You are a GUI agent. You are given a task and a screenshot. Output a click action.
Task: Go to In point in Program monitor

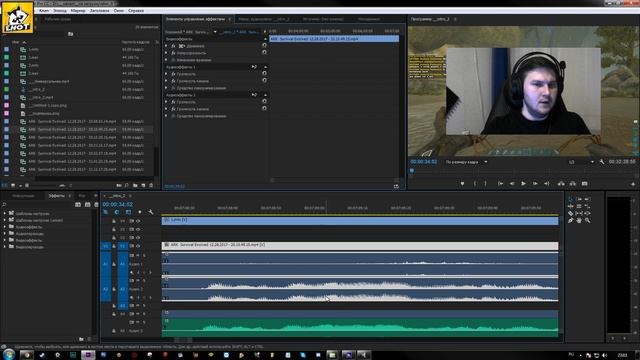[501, 184]
